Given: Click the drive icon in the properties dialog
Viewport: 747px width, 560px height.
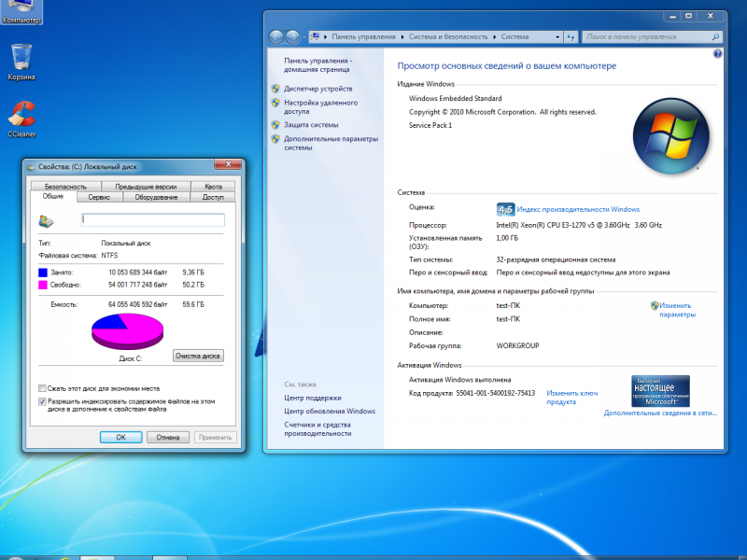Looking at the screenshot, I should click(x=46, y=220).
